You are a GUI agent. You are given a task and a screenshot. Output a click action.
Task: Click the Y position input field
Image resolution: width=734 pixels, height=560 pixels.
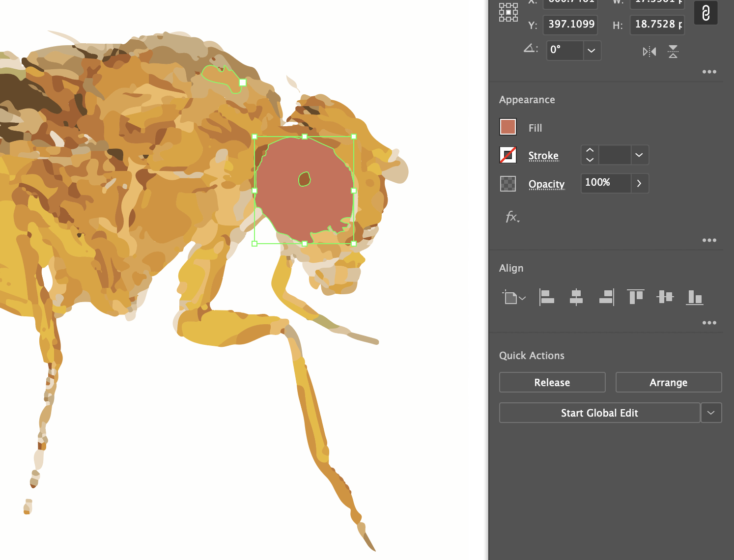click(x=570, y=24)
